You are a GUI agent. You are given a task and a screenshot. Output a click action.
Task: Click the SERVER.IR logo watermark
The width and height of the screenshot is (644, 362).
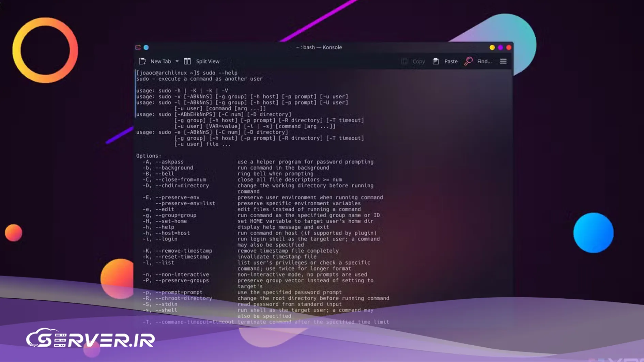(x=91, y=339)
